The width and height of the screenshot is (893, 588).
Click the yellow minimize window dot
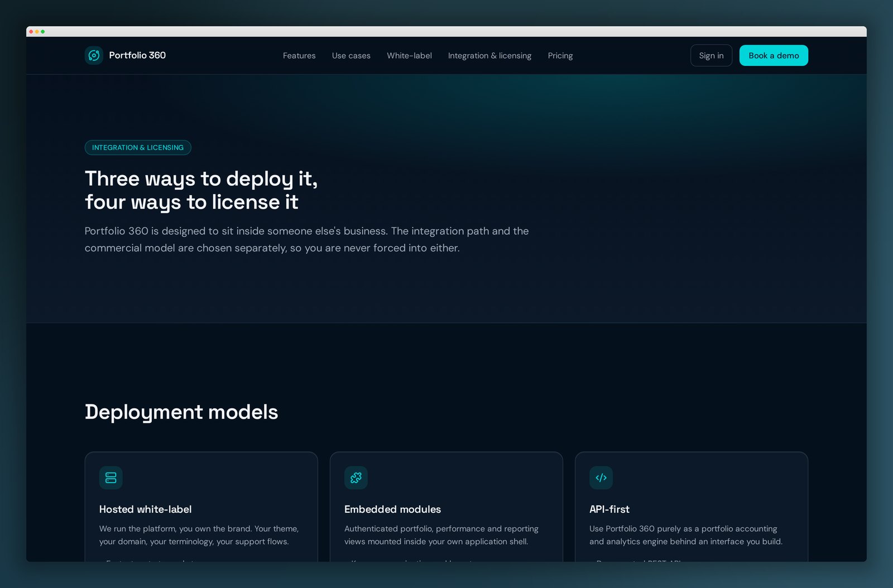click(37, 32)
